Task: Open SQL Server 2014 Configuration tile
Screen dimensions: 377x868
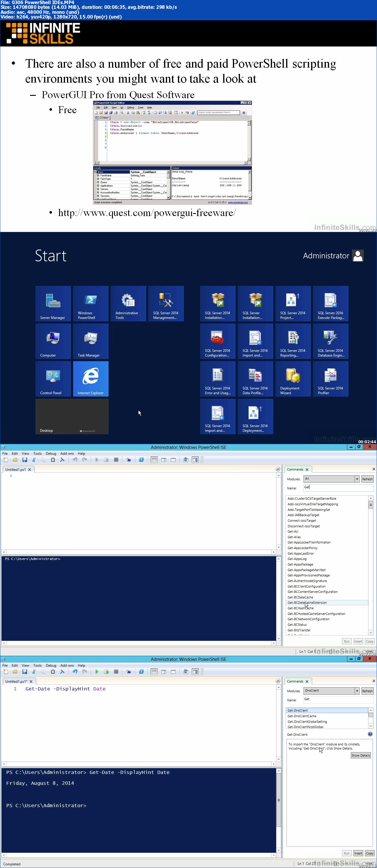Action: (218, 341)
